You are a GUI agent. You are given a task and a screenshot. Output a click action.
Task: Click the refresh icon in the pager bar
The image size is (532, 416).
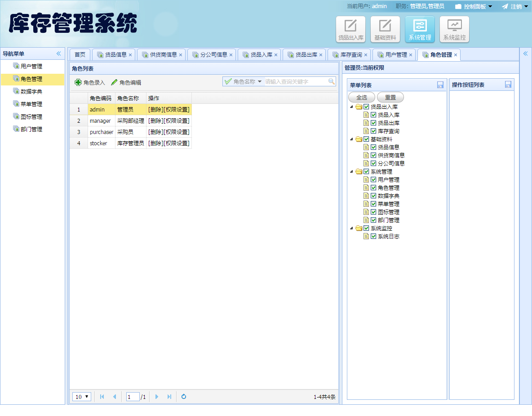pos(184,397)
